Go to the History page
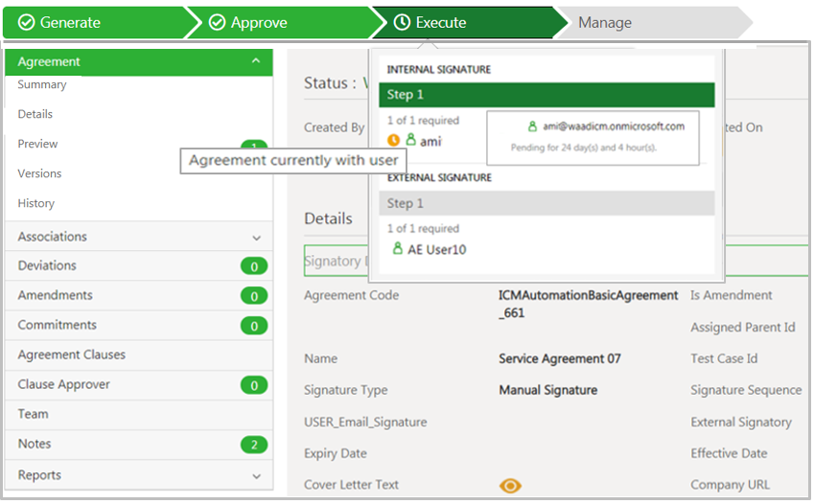The width and height of the screenshot is (814, 504). click(36, 203)
